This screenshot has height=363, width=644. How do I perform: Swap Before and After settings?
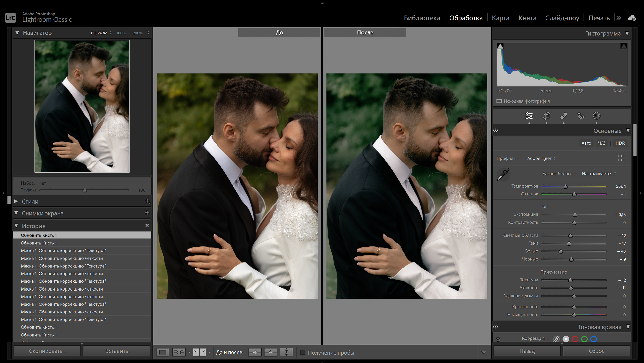click(x=286, y=352)
